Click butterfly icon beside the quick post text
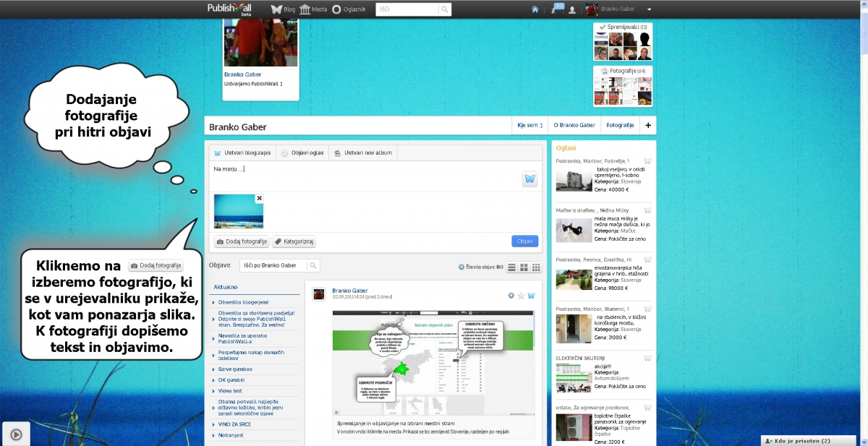This screenshot has height=446, width=868. (x=530, y=179)
